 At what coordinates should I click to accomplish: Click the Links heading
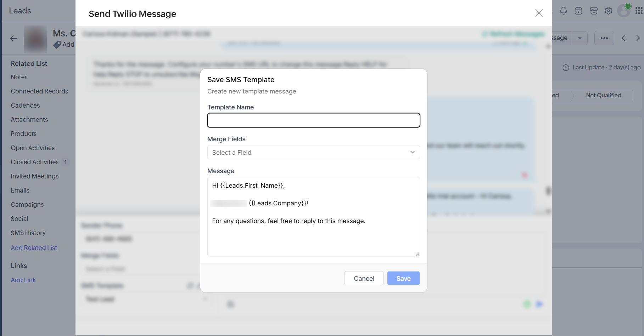(x=19, y=266)
